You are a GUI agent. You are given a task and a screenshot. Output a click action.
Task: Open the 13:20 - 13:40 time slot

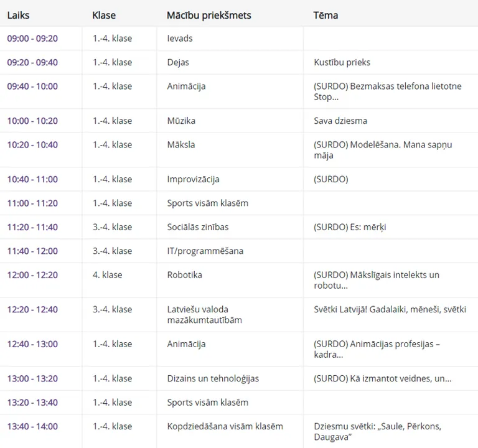point(32,403)
